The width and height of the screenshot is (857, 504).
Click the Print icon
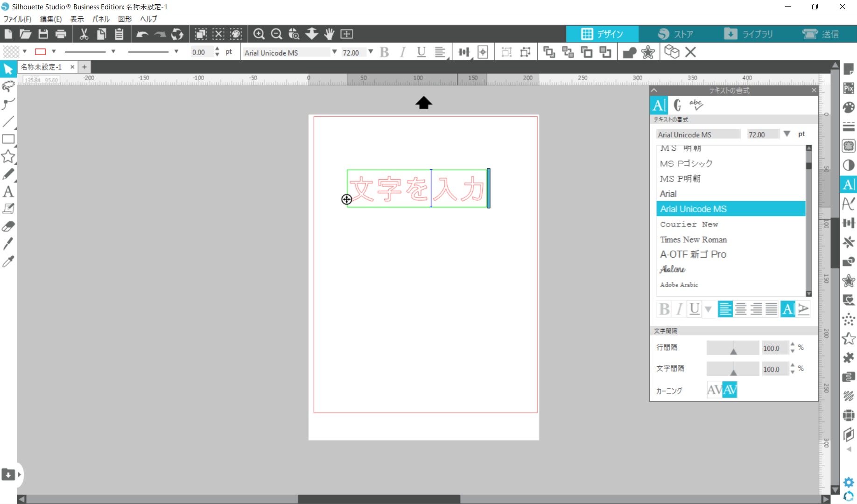61,34
